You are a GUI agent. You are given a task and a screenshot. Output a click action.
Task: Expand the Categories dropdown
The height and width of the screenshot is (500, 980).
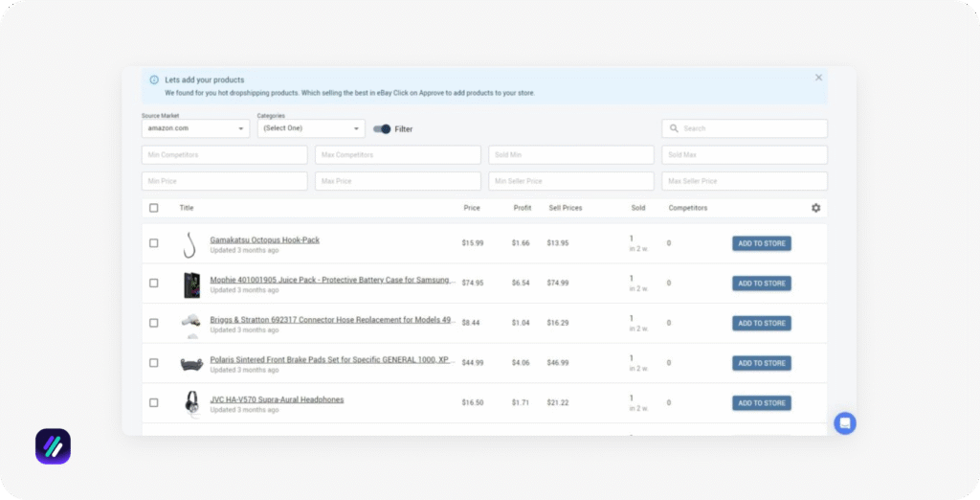311,128
